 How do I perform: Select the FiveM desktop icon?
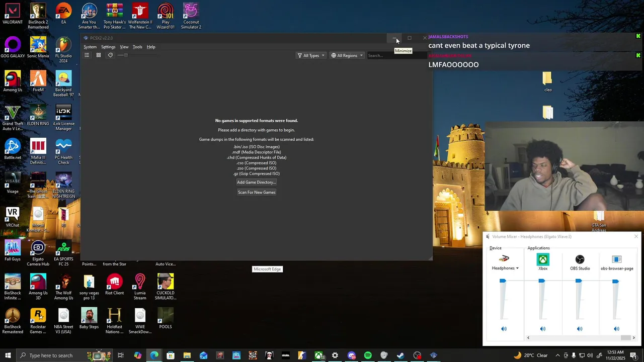(x=38, y=81)
